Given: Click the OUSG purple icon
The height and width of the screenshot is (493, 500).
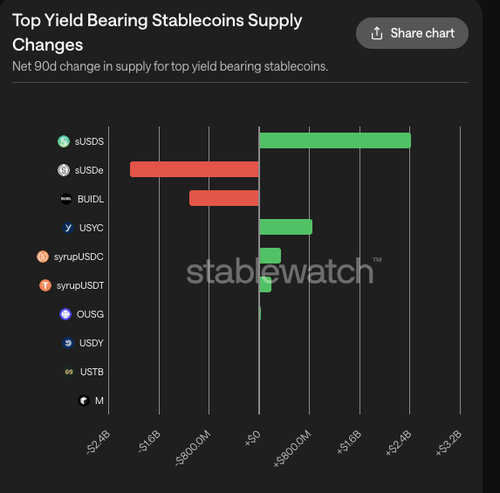Looking at the screenshot, I should coord(65,314).
